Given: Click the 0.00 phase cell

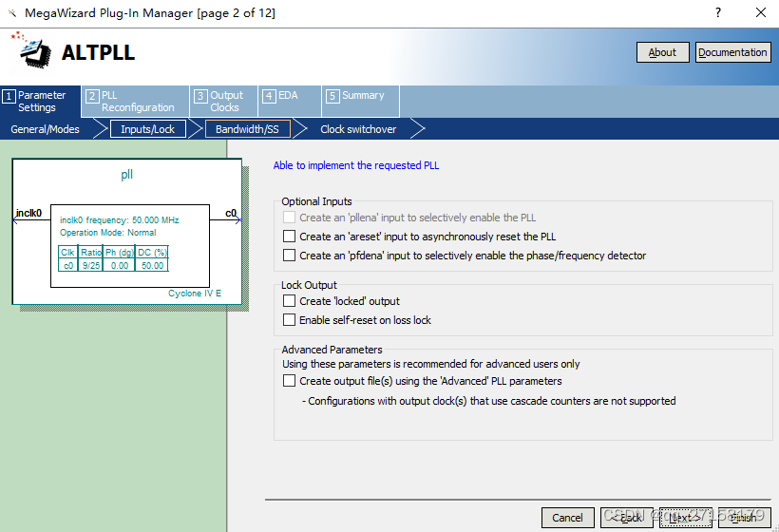Looking at the screenshot, I should (120, 266).
